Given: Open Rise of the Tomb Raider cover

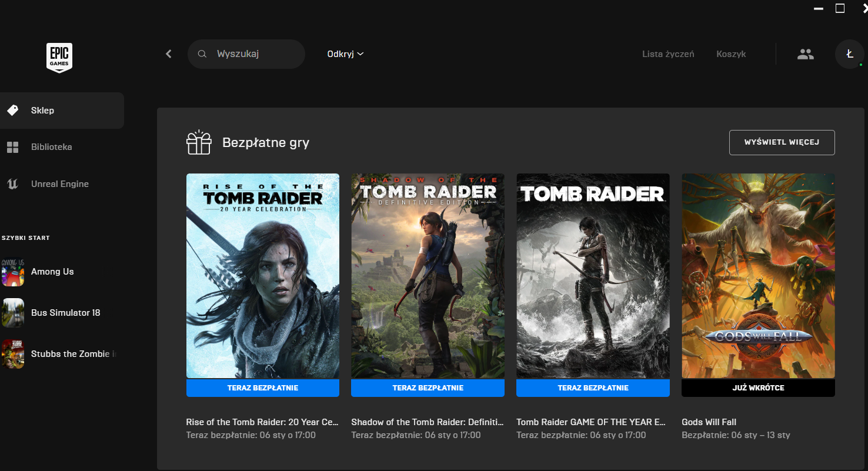Looking at the screenshot, I should click(262, 276).
